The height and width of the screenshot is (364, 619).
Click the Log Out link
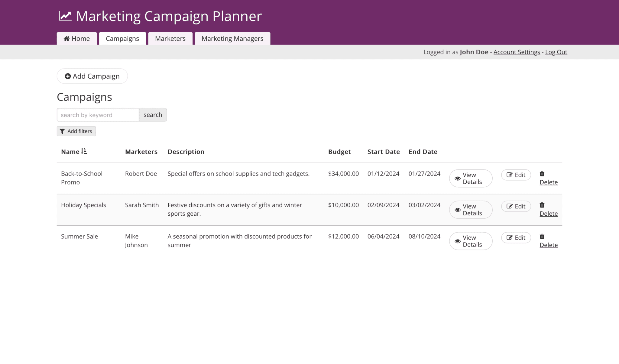click(x=556, y=52)
